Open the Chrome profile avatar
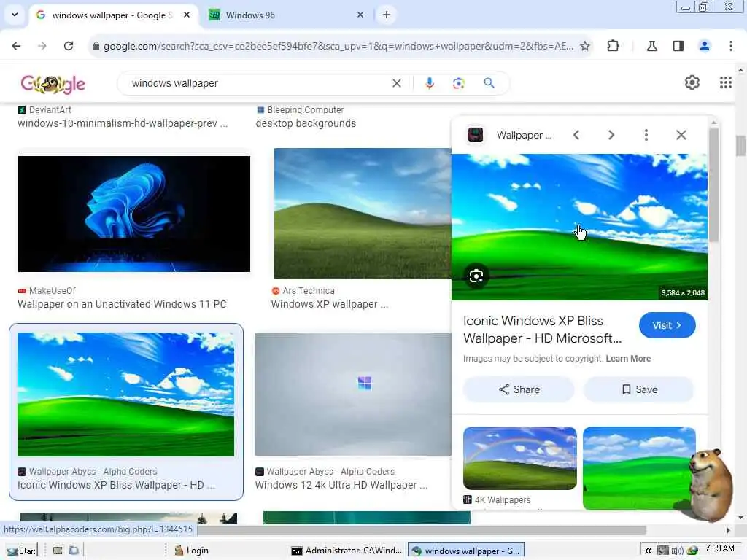This screenshot has width=747, height=560. pos(704,46)
